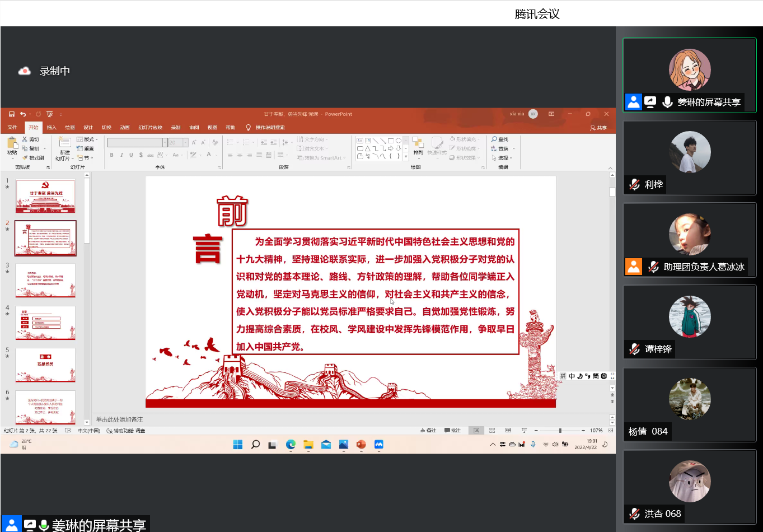Screen dimensions: 763x532
Task: Expand the New Slide (新建幻灯片) dropdown
Action: [x=72, y=158]
